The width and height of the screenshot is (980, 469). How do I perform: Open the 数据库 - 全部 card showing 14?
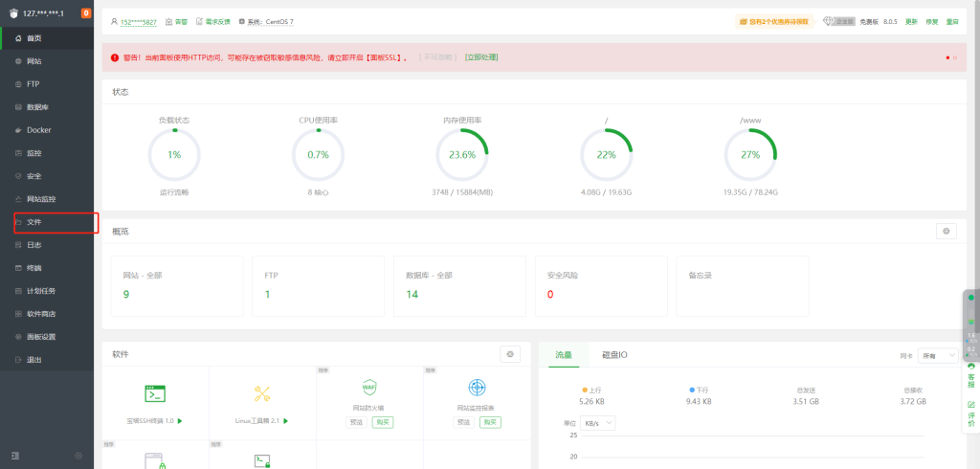pyautogui.click(x=459, y=286)
